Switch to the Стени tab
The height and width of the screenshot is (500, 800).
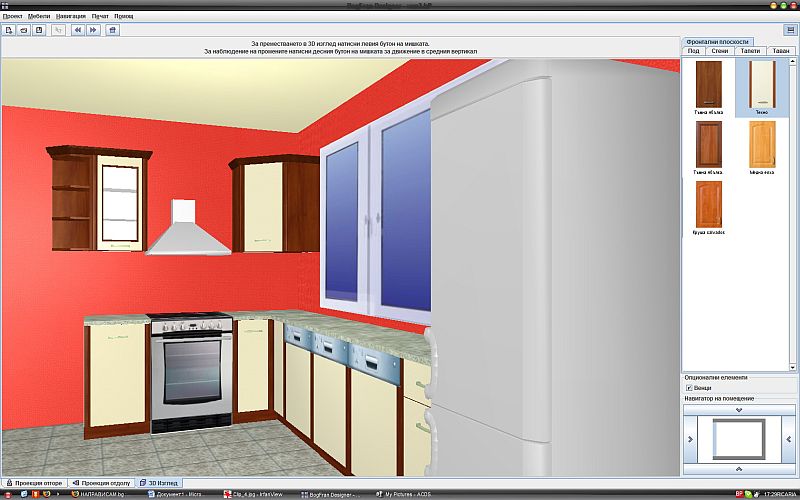719,51
